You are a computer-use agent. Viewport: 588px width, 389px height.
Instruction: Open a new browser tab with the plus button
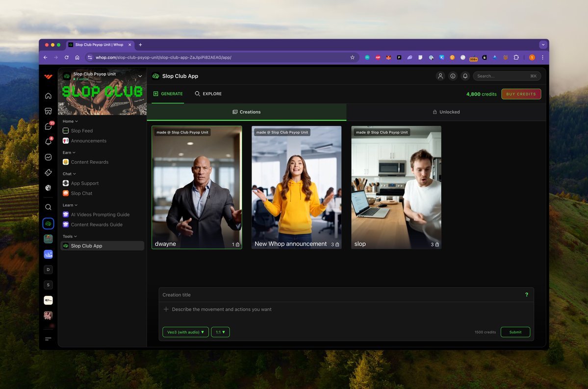point(140,45)
